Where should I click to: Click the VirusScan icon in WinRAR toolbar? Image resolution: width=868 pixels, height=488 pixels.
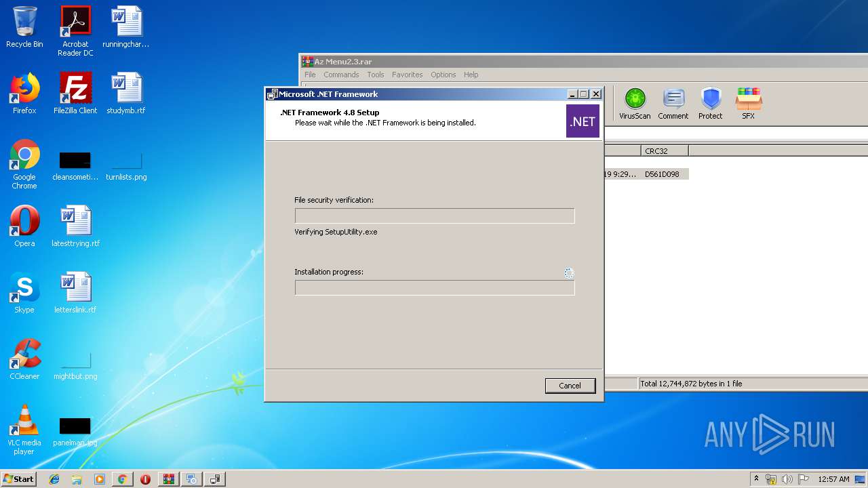[x=635, y=104]
